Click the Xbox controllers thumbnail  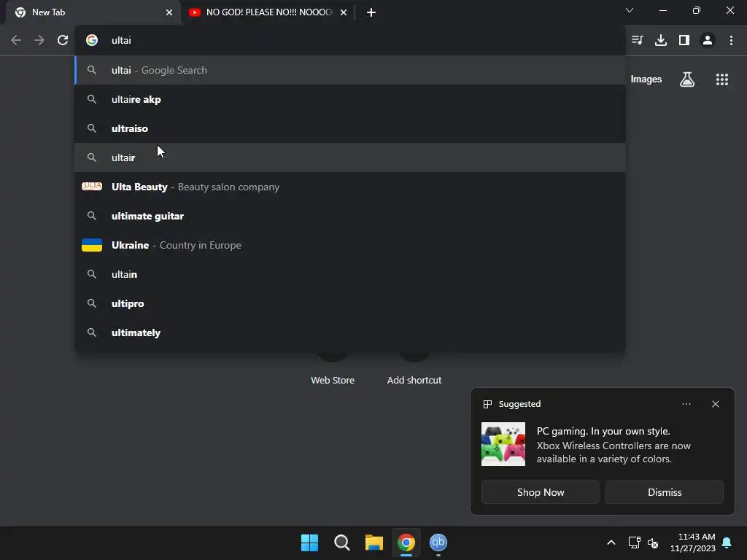503,444
